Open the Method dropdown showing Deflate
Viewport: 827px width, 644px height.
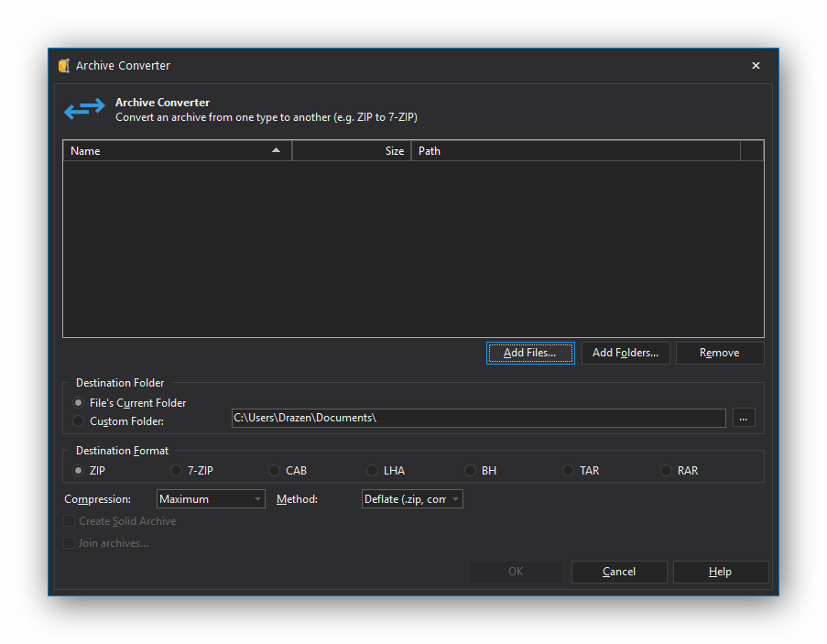click(x=412, y=499)
